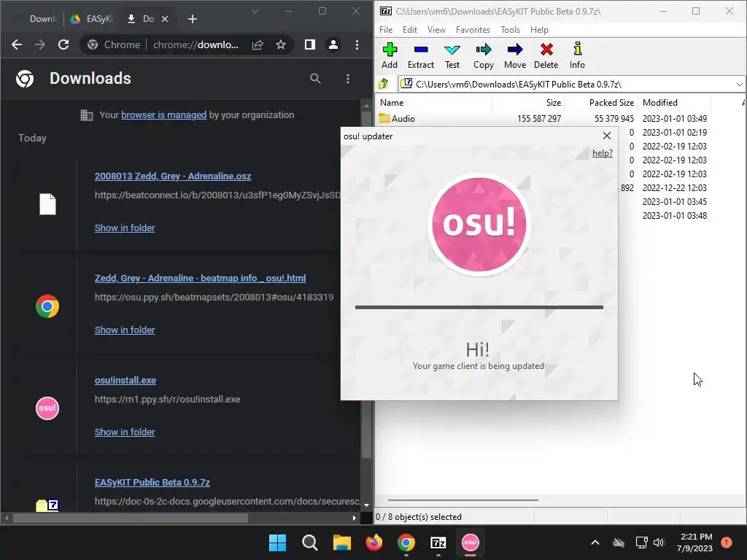This screenshot has height=560, width=747.
Task: Open Info for archive in 7-Zip
Action: point(577,55)
